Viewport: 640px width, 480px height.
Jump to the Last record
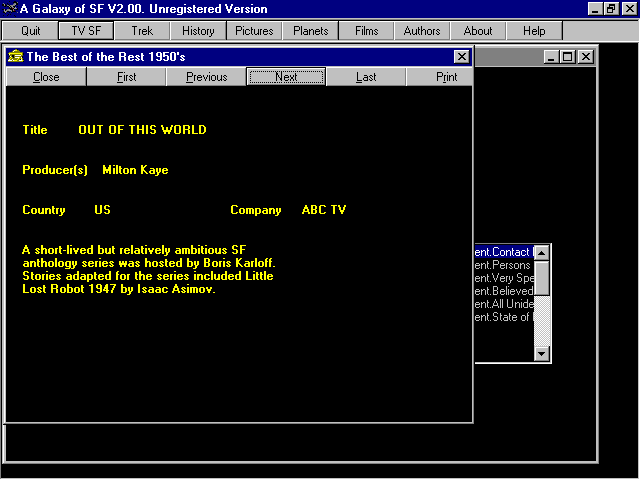pos(366,77)
